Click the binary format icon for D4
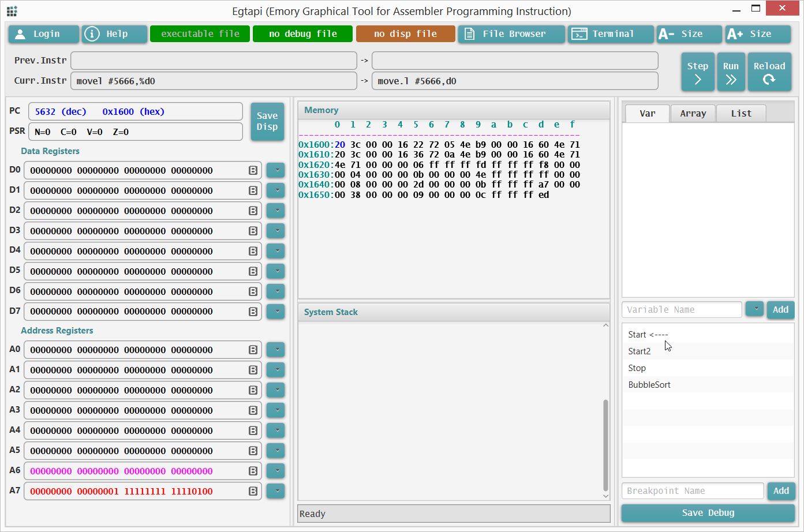Viewport: 804px width, 532px height. [253, 251]
